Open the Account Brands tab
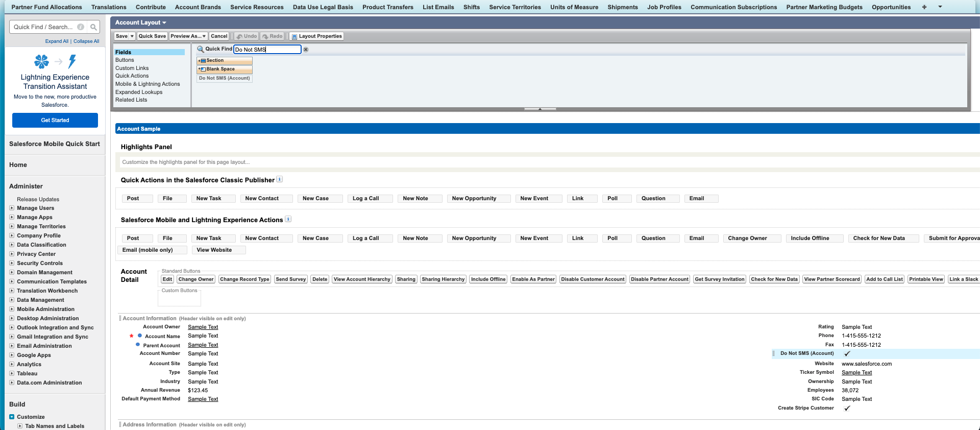Image resolution: width=980 pixels, height=430 pixels. pyautogui.click(x=198, y=7)
